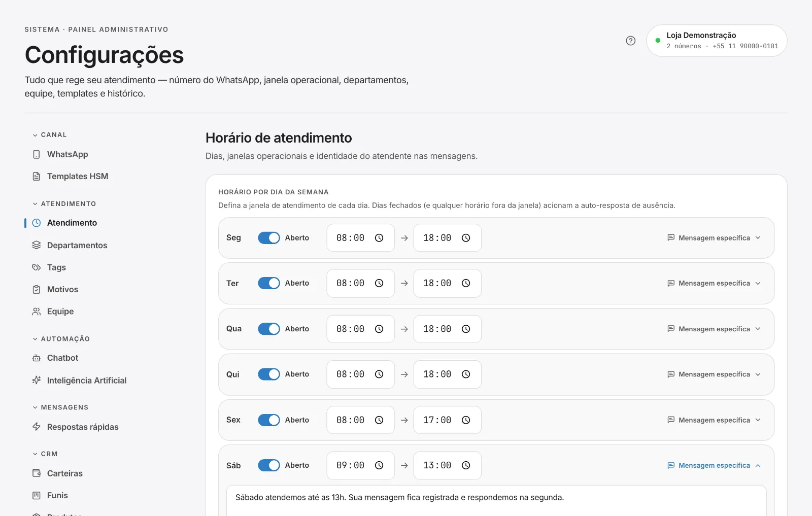Collapse the ATENDIMENTO sidebar section
The width and height of the screenshot is (812, 516).
pos(64,204)
